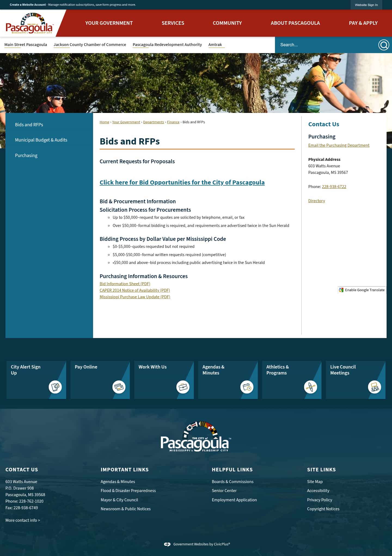This screenshot has height=556, width=392.
Task: Click Enable Google Translate button
Action: click(362, 290)
